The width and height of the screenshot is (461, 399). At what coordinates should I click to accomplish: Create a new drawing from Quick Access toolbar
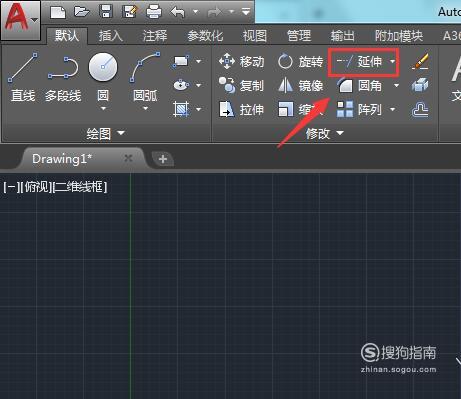click(58, 12)
